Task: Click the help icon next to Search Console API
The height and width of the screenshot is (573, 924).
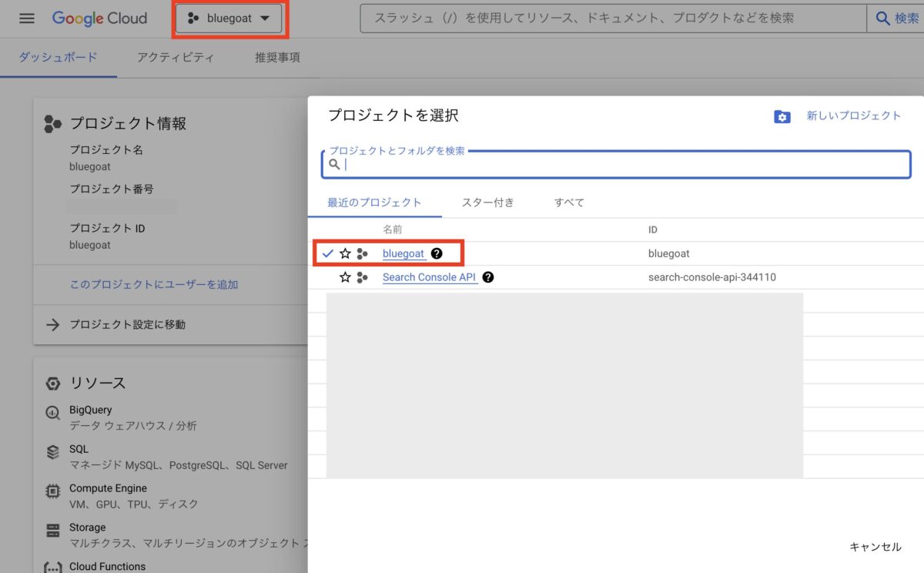Action: (488, 277)
